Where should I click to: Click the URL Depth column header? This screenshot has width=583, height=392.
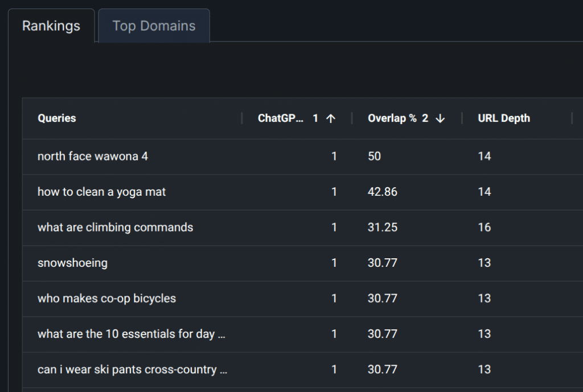pos(504,118)
